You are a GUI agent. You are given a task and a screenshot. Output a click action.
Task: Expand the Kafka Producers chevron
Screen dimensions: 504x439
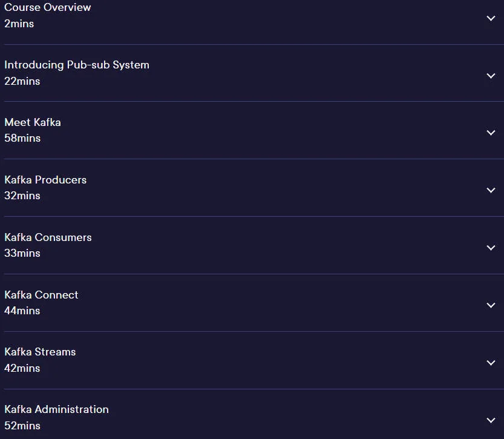(491, 190)
